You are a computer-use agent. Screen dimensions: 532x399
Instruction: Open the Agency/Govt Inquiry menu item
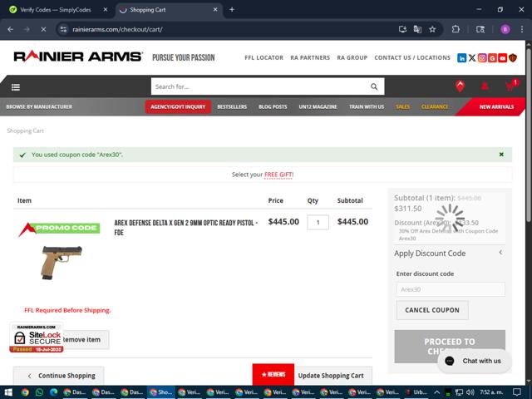click(x=178, y=106)
